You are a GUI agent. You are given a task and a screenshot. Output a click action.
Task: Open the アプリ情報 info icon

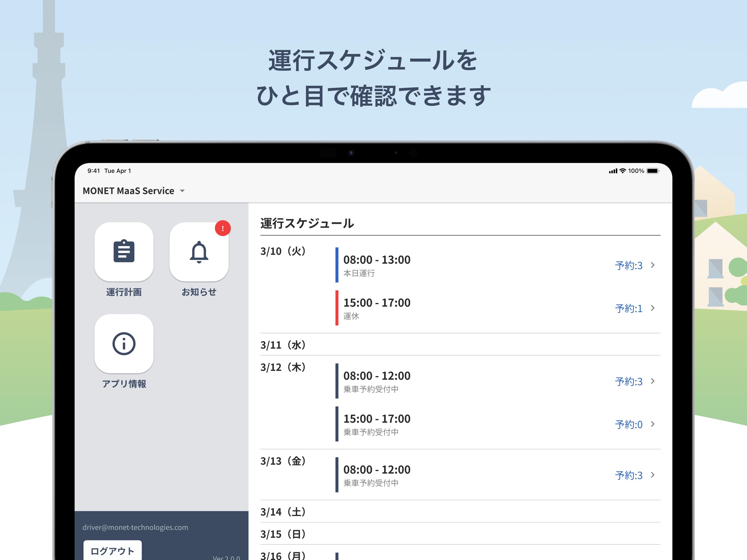pos(124,344)
